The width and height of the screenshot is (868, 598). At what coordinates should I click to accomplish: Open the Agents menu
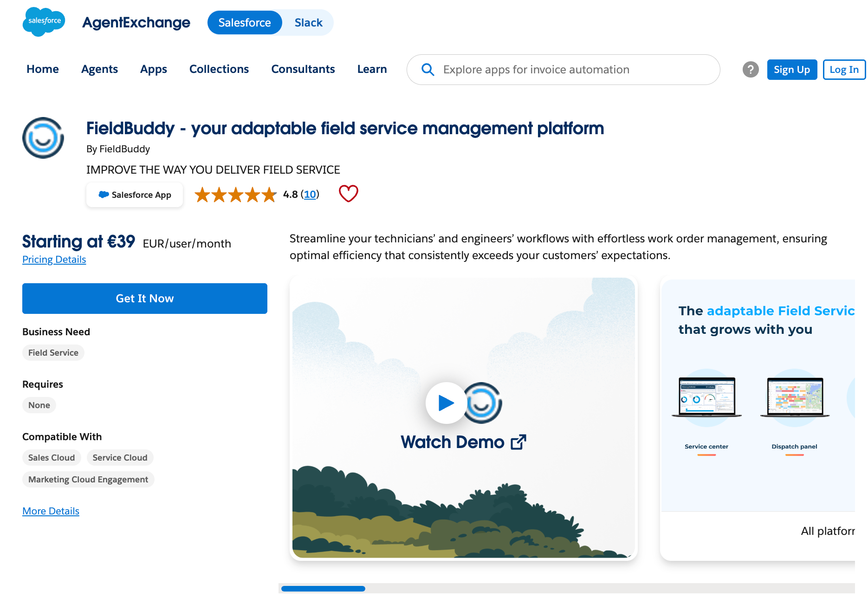click(x=99, y=69)
